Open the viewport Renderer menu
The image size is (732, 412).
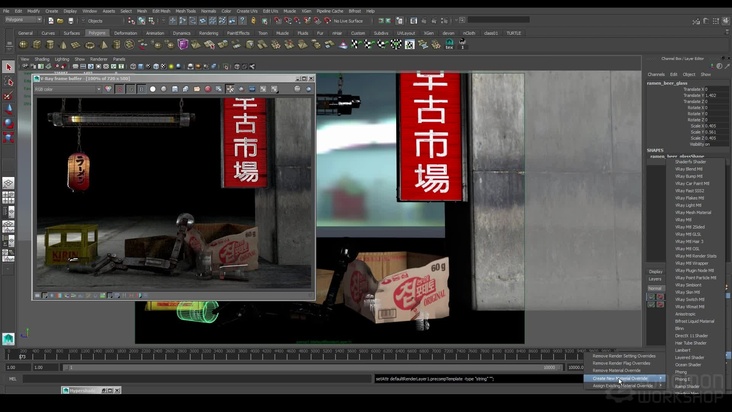(x=99, y=59)
